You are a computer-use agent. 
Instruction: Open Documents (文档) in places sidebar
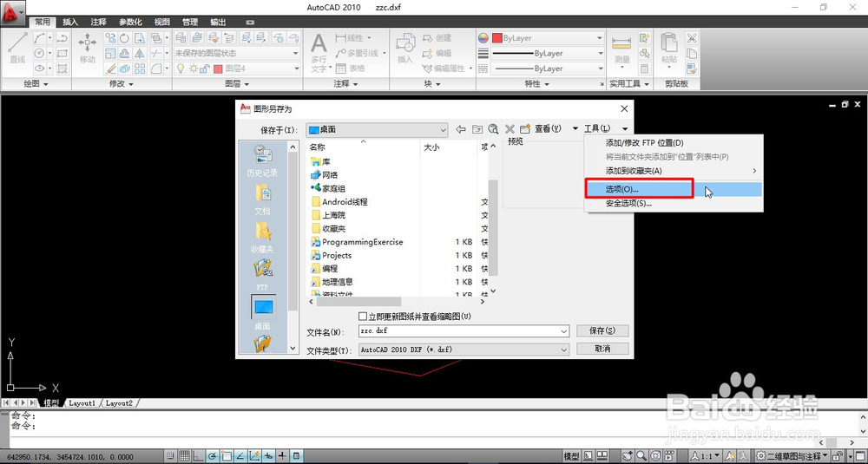coord(262,199)
